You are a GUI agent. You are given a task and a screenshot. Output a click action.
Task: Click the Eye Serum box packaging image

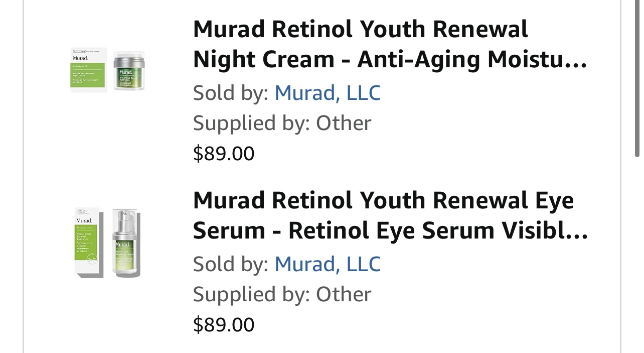[x=89, y=242]
